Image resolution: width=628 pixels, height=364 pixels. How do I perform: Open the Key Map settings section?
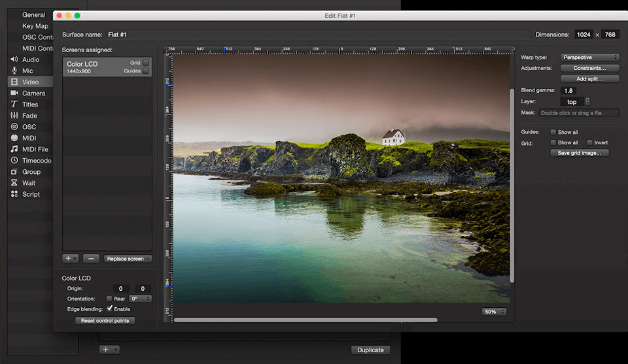click(35, 26)
